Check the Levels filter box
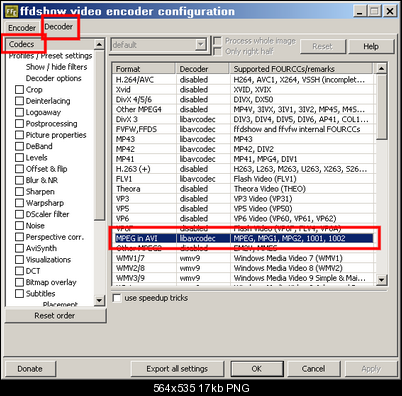 [x=20, y=158]
